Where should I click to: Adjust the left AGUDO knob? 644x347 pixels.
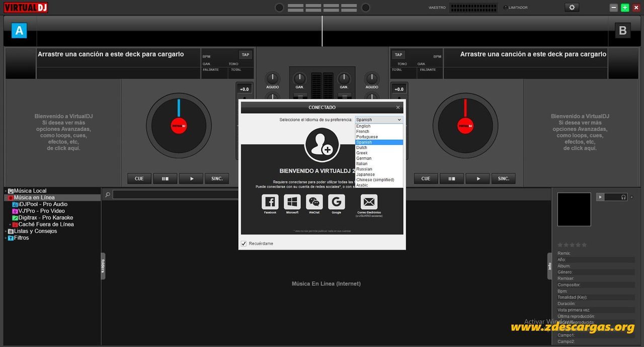point(272,78)
